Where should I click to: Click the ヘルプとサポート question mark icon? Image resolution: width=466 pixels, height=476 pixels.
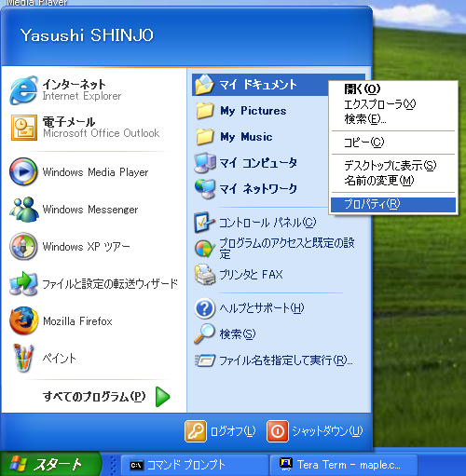point(205,308)
